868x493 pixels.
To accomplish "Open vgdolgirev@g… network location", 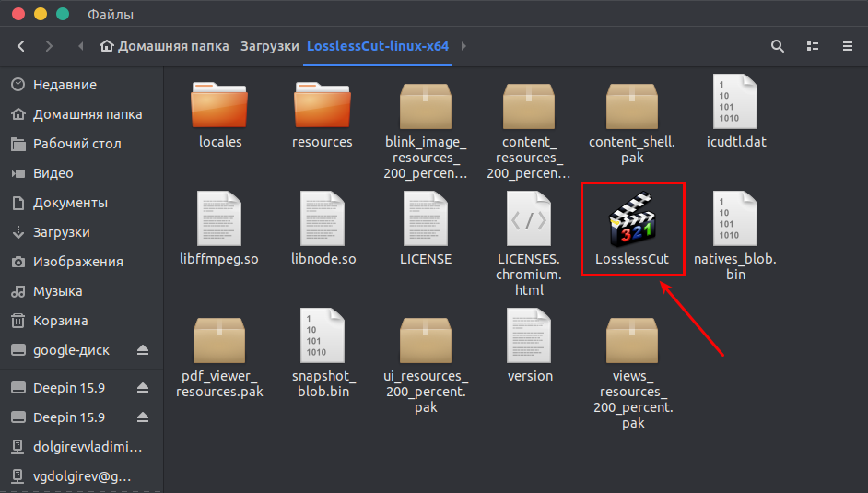I will click(82, 475).
